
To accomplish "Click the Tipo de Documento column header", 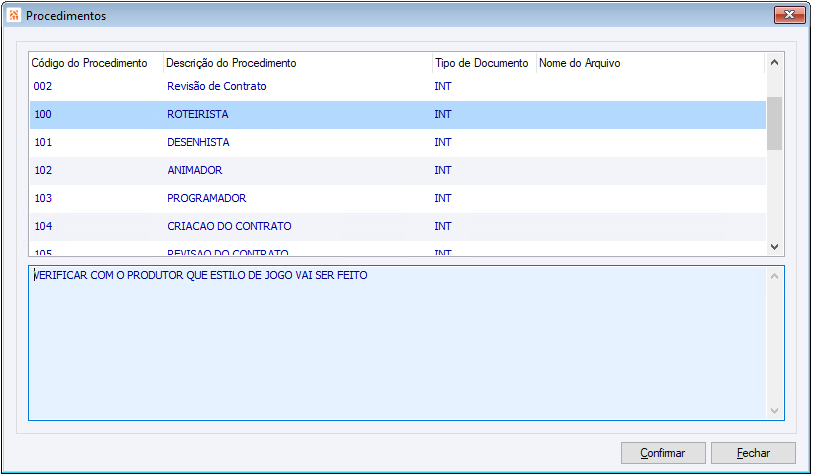I will [x=484, y=63].
